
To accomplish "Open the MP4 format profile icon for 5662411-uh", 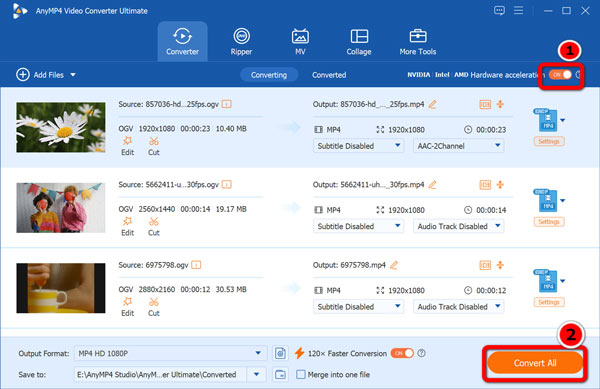I will [x=546, y=200].
